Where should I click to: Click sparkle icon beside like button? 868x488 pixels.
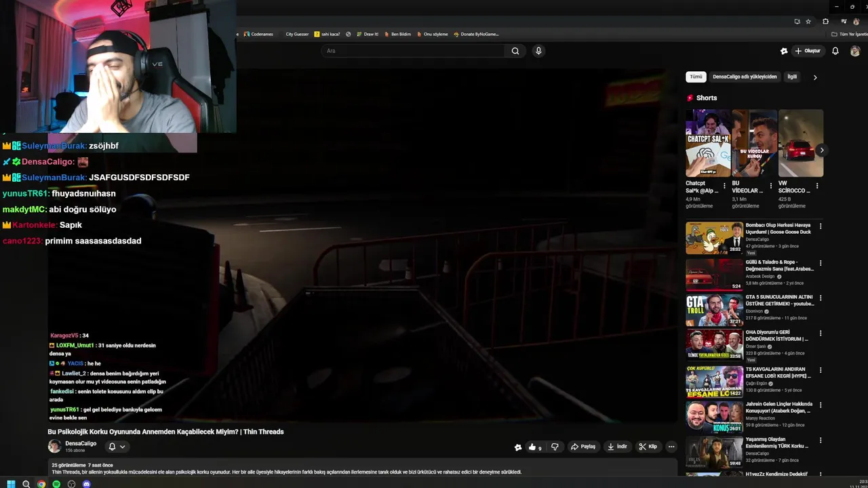[518, 447]
